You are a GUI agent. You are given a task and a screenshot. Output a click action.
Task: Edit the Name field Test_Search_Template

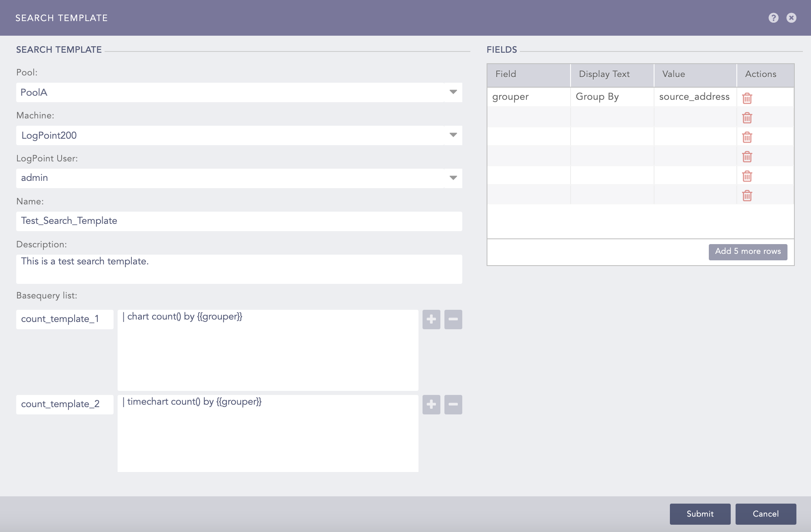coord(239,221)
